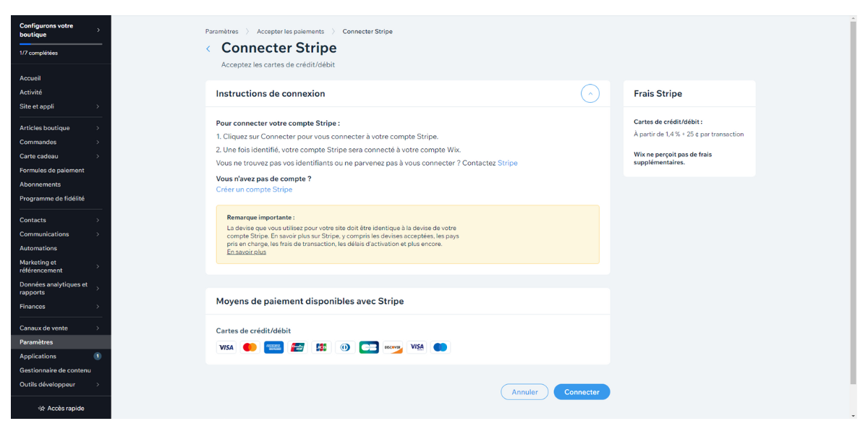Open Accepter les paiements breadcrumb
The image size is (868, 434).
click(x=290, y=32)
